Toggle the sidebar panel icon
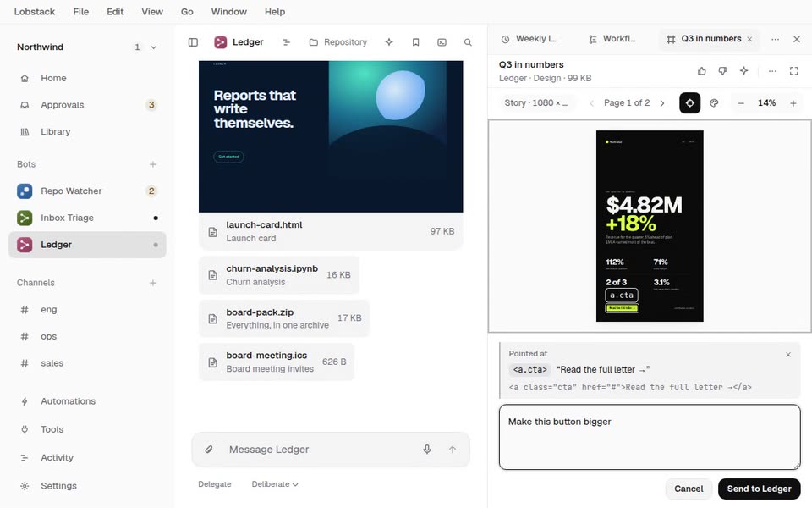 coord(193,42)
